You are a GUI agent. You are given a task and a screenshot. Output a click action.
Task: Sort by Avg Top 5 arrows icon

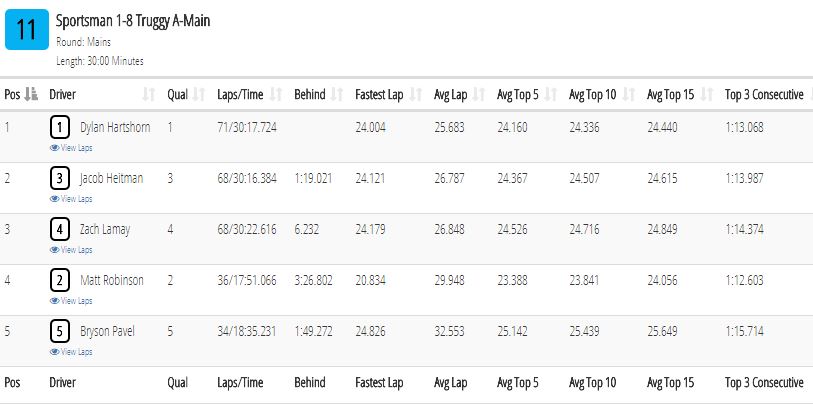pos(551,94)
